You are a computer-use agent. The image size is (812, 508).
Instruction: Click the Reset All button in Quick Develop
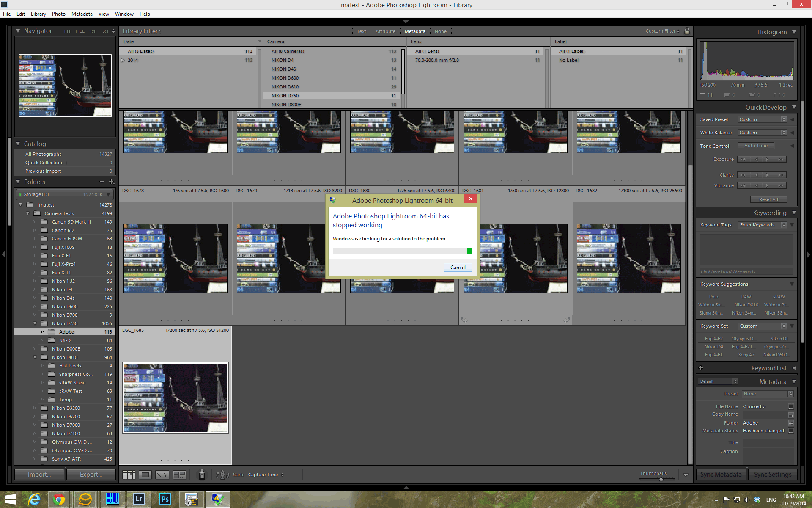(766, 199)
